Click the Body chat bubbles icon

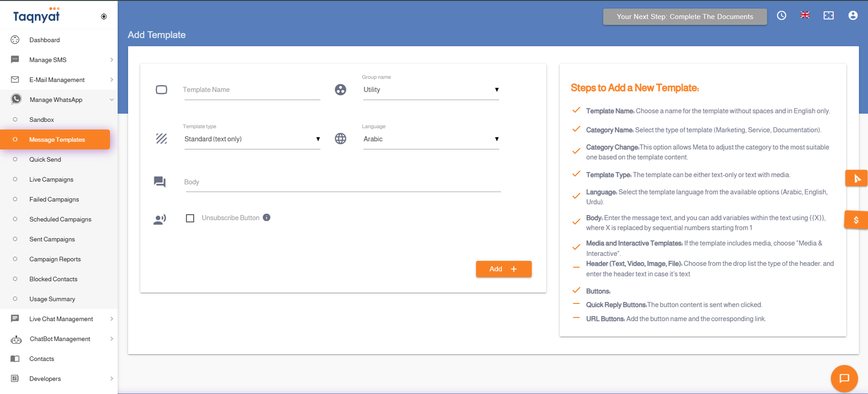pos(160,182)
